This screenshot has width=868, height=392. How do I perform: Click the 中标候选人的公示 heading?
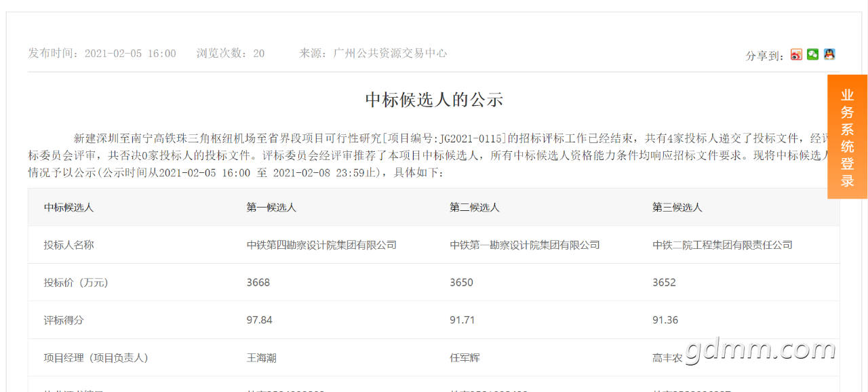pyautogui.click(x=434, y=100)
